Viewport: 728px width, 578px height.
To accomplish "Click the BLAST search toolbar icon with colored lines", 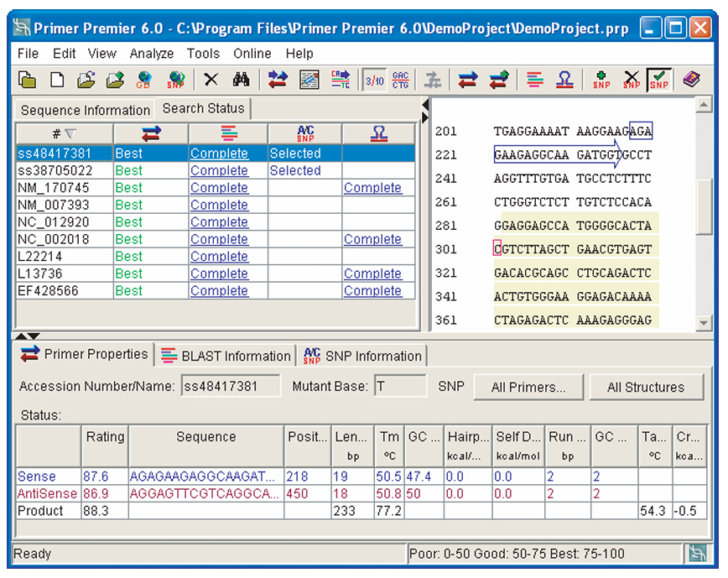I will (x=535, y=81).
